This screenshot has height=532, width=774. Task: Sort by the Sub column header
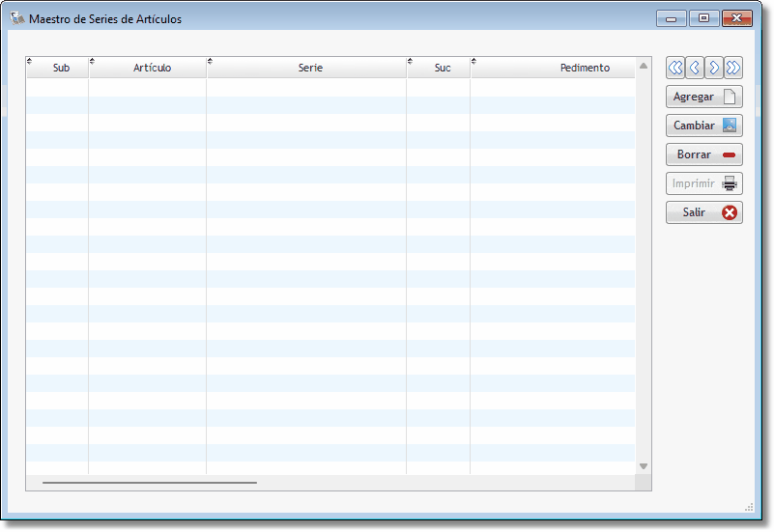[x=61, y=68]
